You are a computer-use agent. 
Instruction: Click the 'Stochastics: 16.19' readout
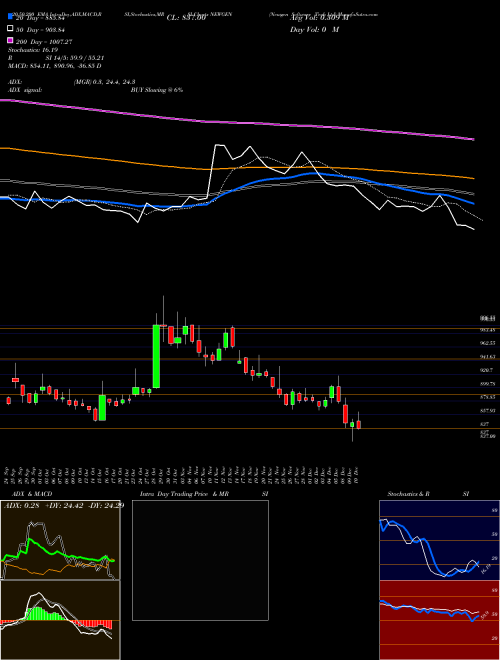[33, 50]
